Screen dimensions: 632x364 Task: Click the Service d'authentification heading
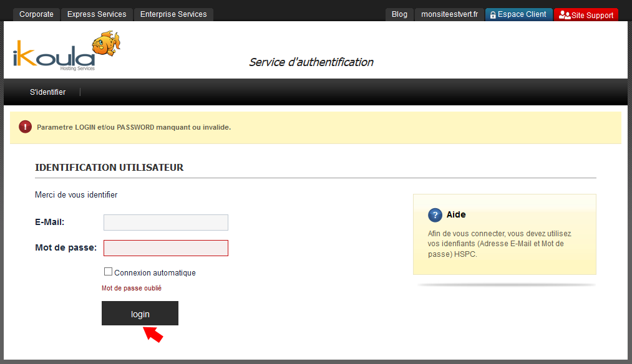pyautogui.click(x=311, y=62)
